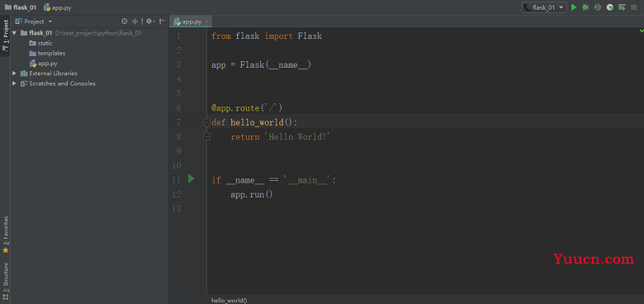Click hello_world() breadcrumb at editor bottom

coord(230,301)
